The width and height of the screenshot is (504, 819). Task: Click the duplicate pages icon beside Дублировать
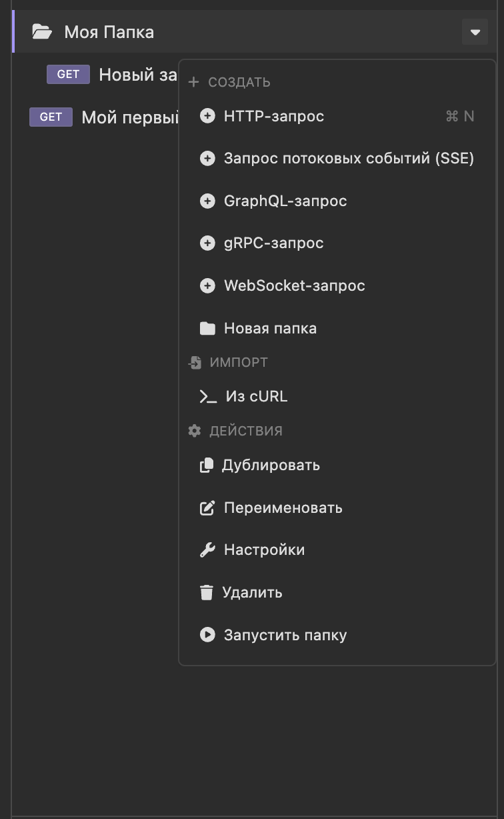207,465
